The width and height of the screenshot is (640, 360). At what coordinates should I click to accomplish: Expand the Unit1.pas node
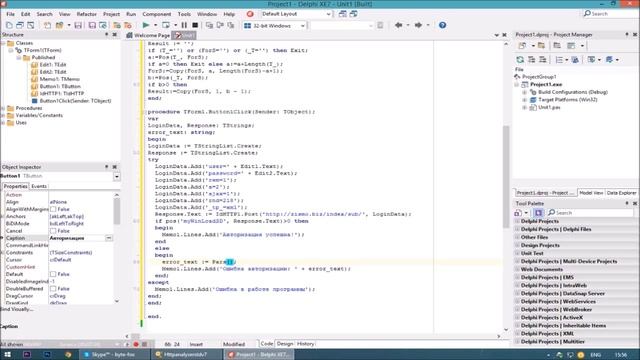tap(524, 108)
